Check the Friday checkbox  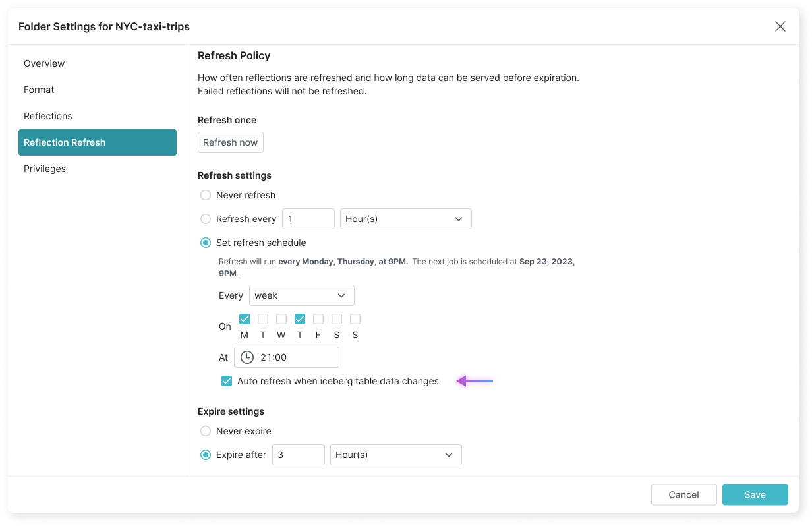(318, 319)
